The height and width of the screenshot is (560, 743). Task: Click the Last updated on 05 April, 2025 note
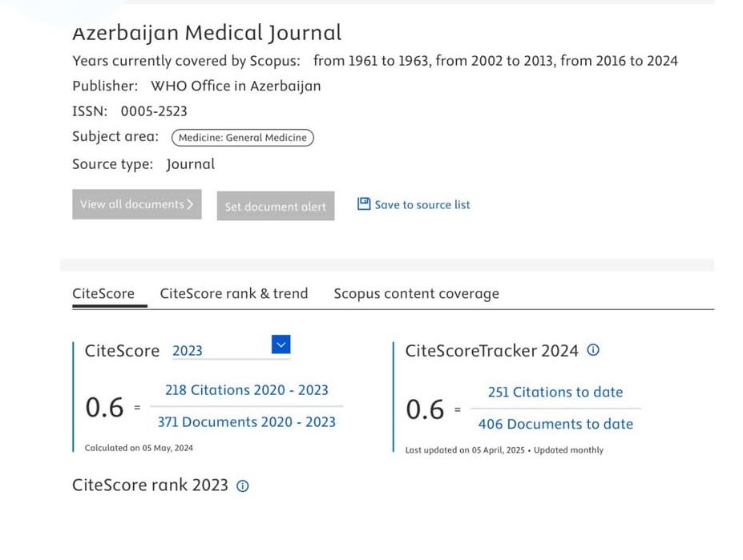click(x=466, y=450)
